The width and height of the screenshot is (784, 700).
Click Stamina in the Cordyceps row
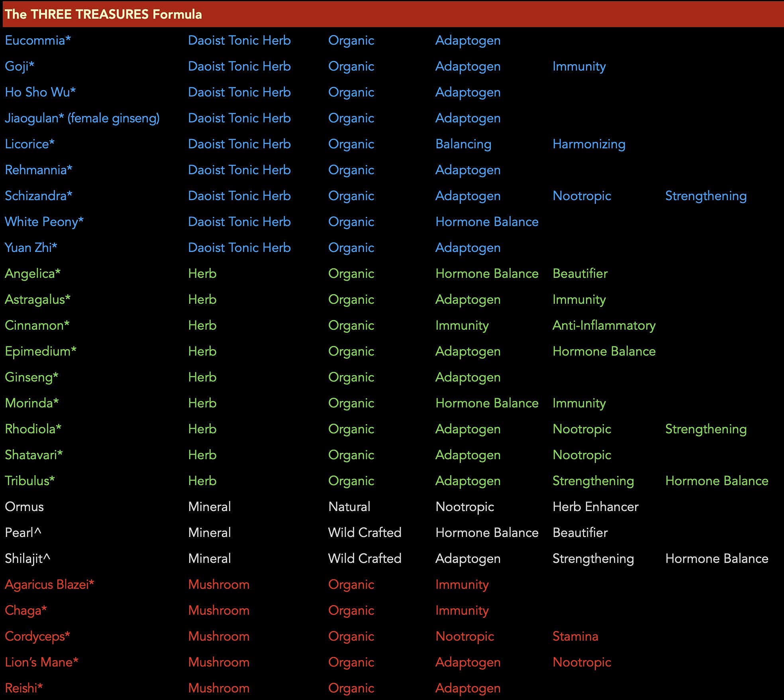click(575, 636)
